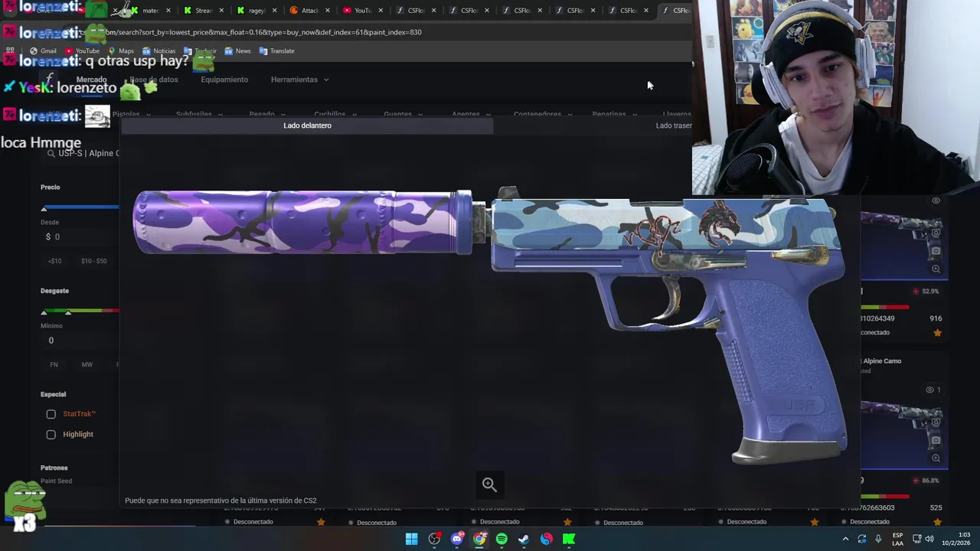Viewport: 980px width, 551px height.
Task: Expand the Pesado category dropdown
Action: tap(266, 114)
